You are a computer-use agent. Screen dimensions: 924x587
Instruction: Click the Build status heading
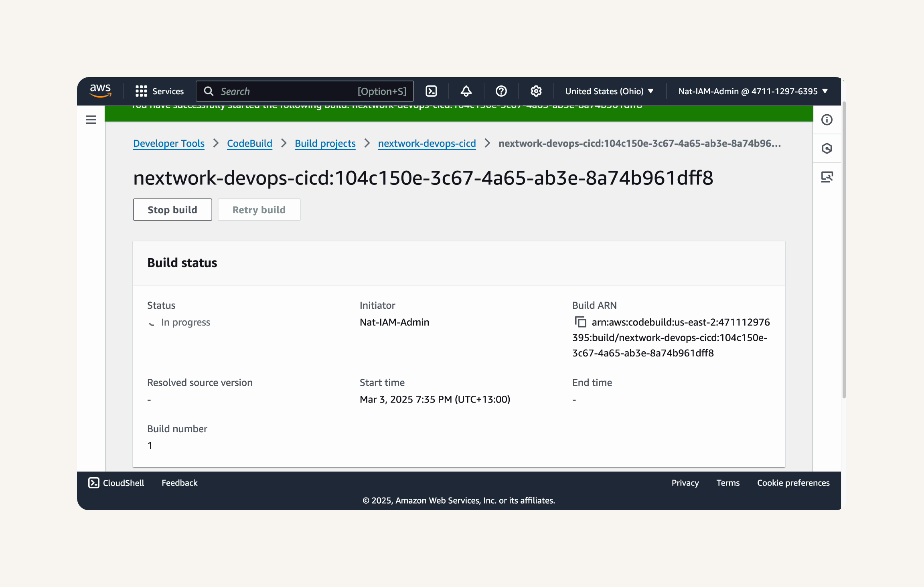[x=182, y=263]
